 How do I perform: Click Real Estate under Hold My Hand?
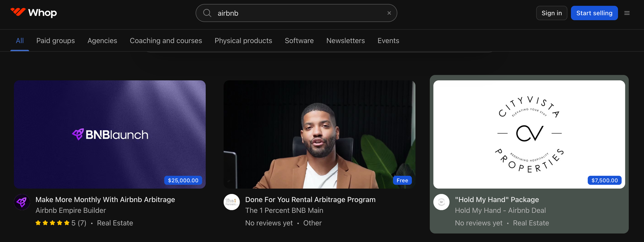[531, 223]
